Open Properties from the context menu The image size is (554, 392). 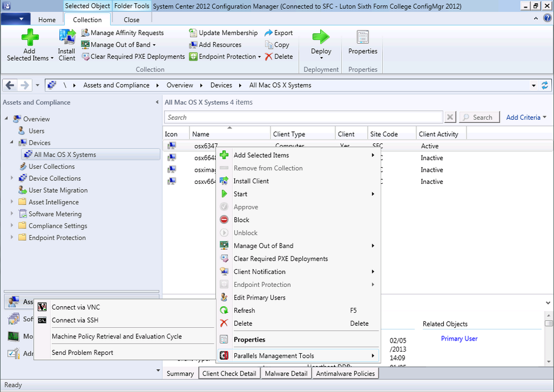pyautogui.click(x=249, y=340)
